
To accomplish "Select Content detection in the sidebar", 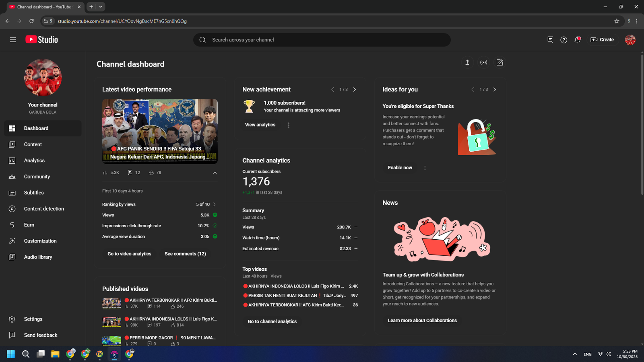I will point(44,209).
